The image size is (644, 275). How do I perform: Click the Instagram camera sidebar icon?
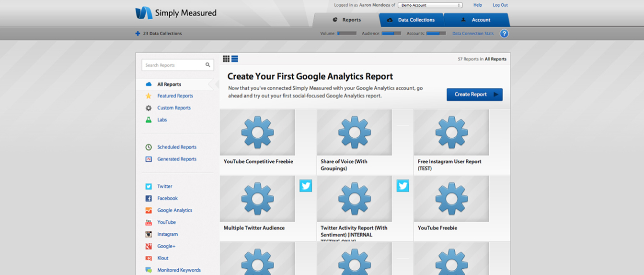point(149,234)
